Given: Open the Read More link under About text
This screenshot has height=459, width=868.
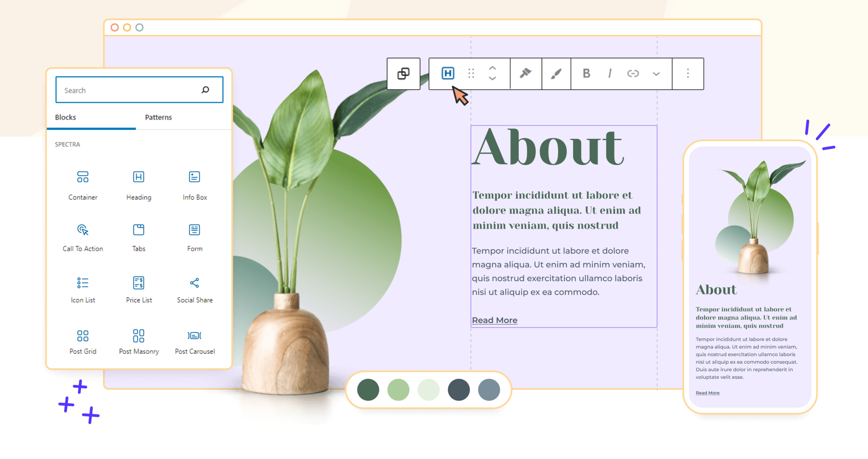Looking at the screenshot, I should (494, 320).
